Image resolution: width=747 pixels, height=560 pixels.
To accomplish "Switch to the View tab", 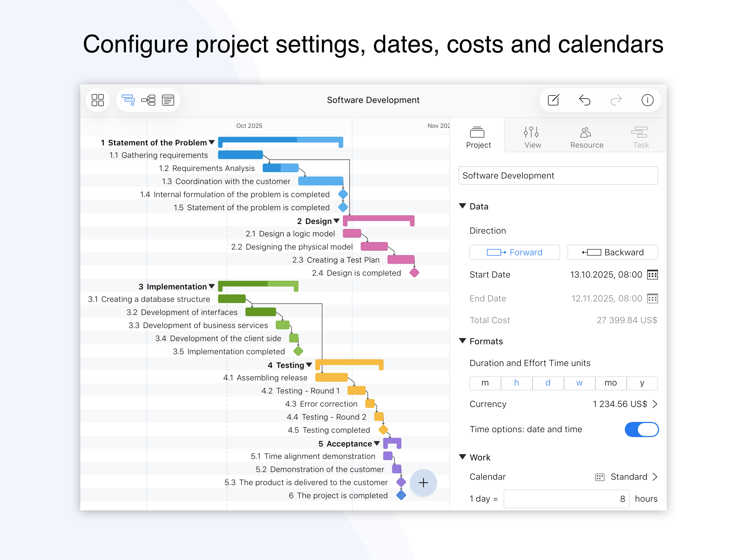I will point(532,137).
